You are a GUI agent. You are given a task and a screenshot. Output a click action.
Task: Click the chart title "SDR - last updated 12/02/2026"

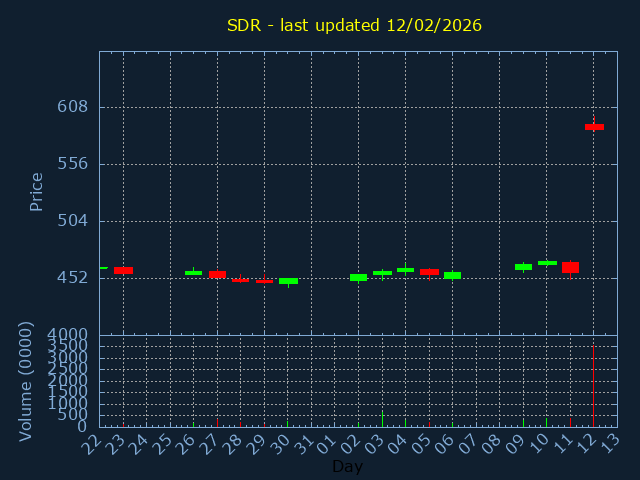coord(354,25)
